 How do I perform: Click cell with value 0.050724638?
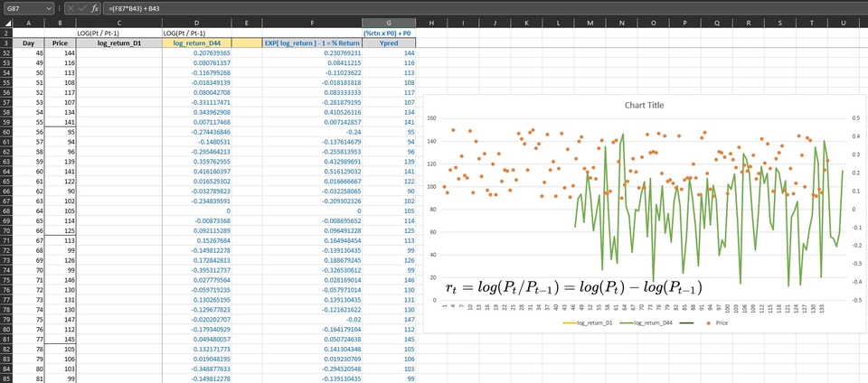312,339
